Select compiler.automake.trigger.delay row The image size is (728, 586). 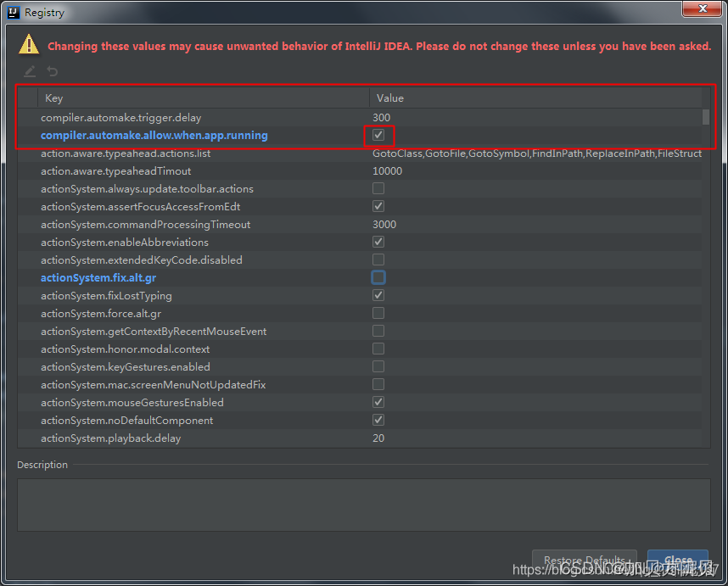tap(360, 117)
